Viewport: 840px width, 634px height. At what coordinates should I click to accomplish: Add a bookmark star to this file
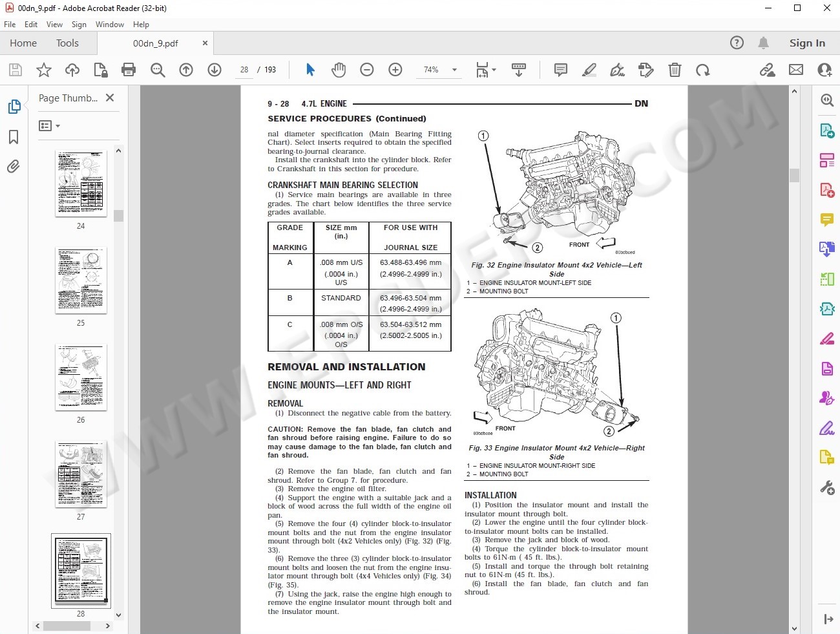44,70
